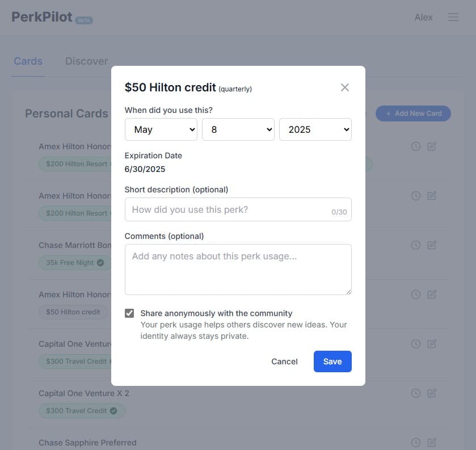
Task: Click history clock icon for Capital One Venture X 2
Action: tap(416, 393)
